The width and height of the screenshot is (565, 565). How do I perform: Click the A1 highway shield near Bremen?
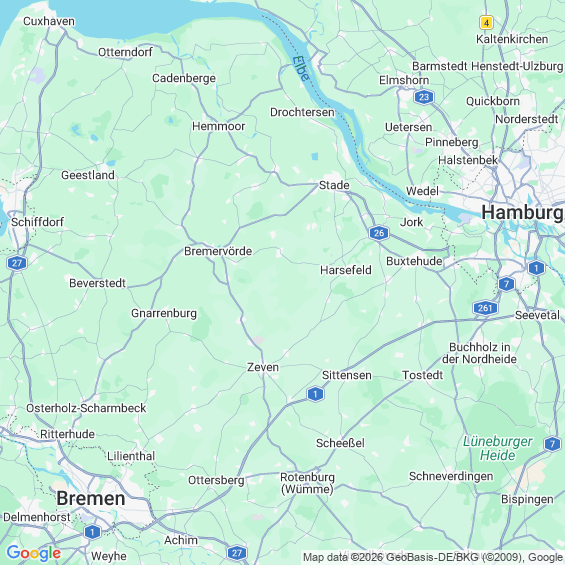pos(92,532)
